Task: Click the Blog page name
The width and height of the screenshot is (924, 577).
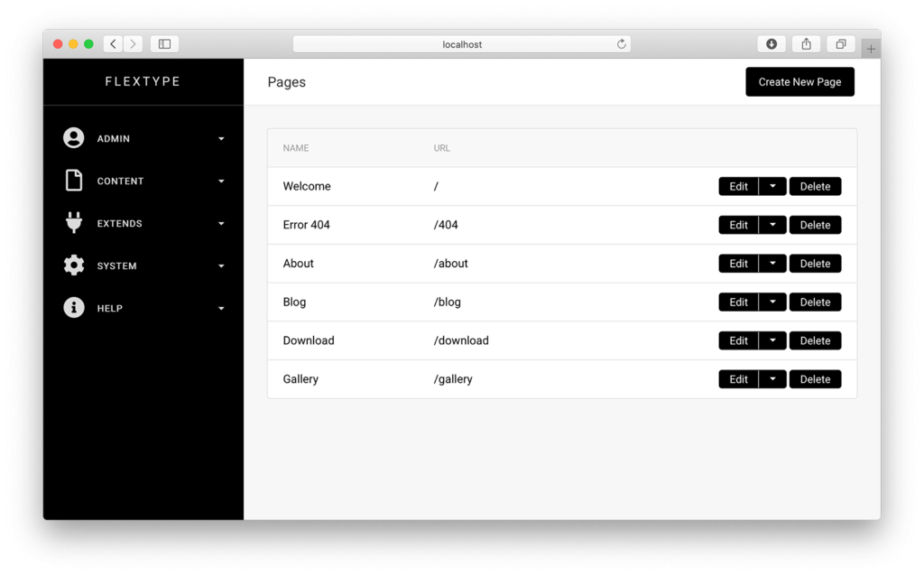Action: click(x=294, y=302)
